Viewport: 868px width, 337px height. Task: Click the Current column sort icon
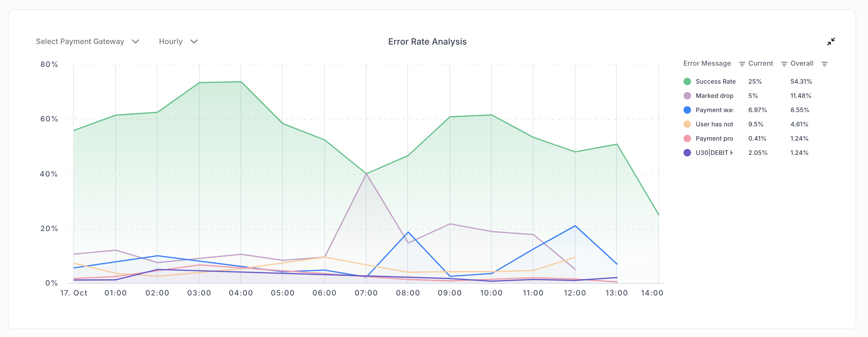pyautogui.click(x=784, y=64)
